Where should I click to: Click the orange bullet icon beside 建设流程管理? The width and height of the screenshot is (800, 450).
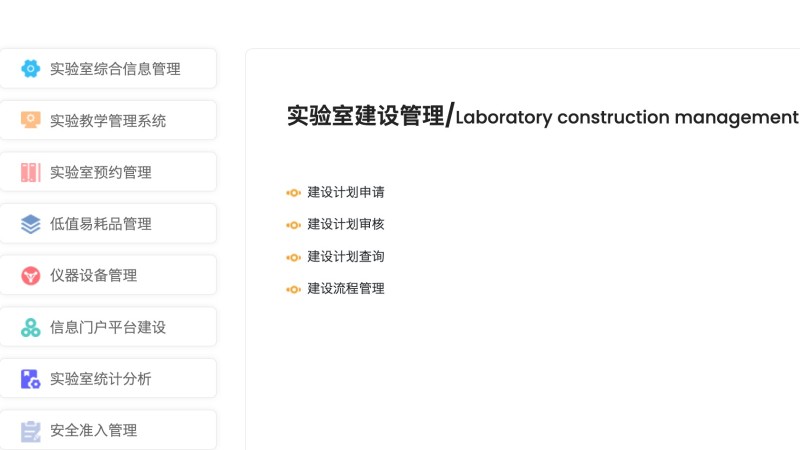[x=293, y=289]
